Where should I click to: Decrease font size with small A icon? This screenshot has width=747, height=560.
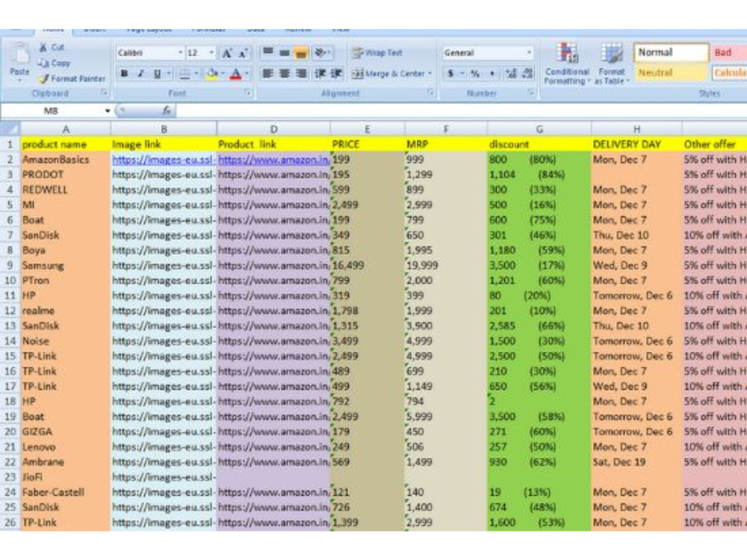click(x=243, y=53)
